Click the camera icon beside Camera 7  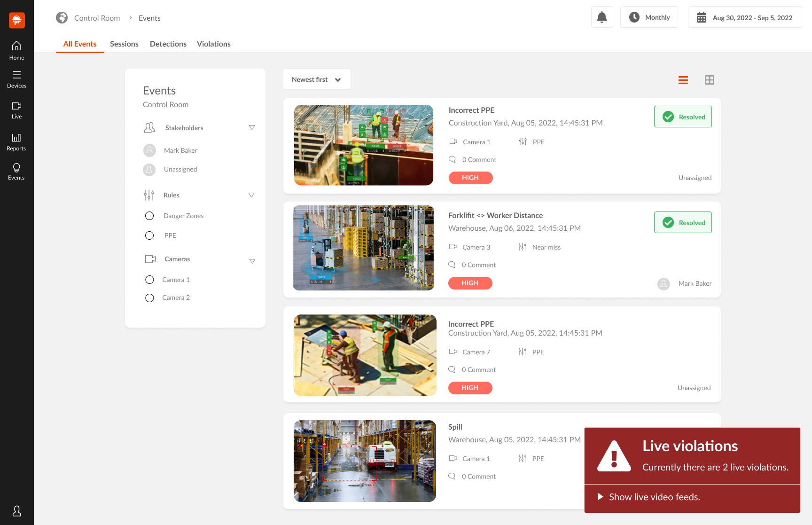pyautogui.click(x=453, y=352)
